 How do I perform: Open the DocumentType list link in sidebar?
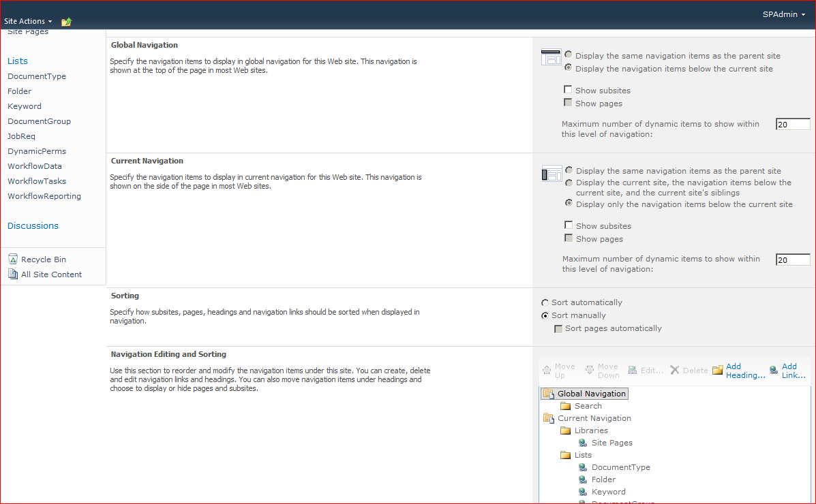click(37, 76)
